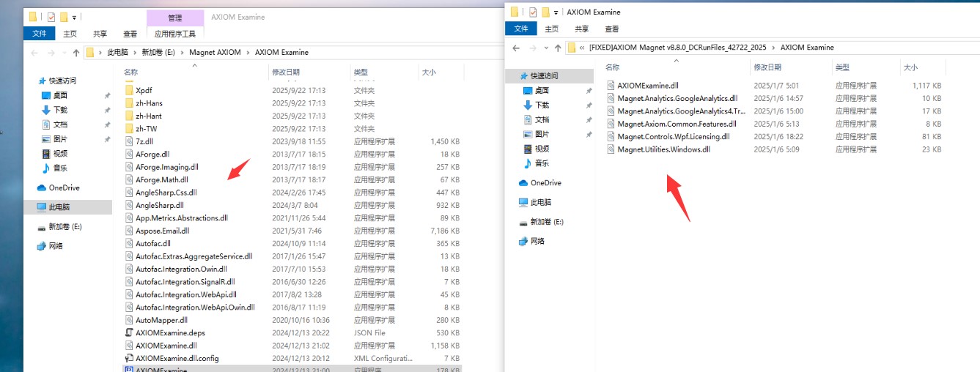The height and width of the screenshot is (372, 980).
Task: Go to the Magnet AXIOM breadcrumb in the left address bar
Action: coord(215,53)
